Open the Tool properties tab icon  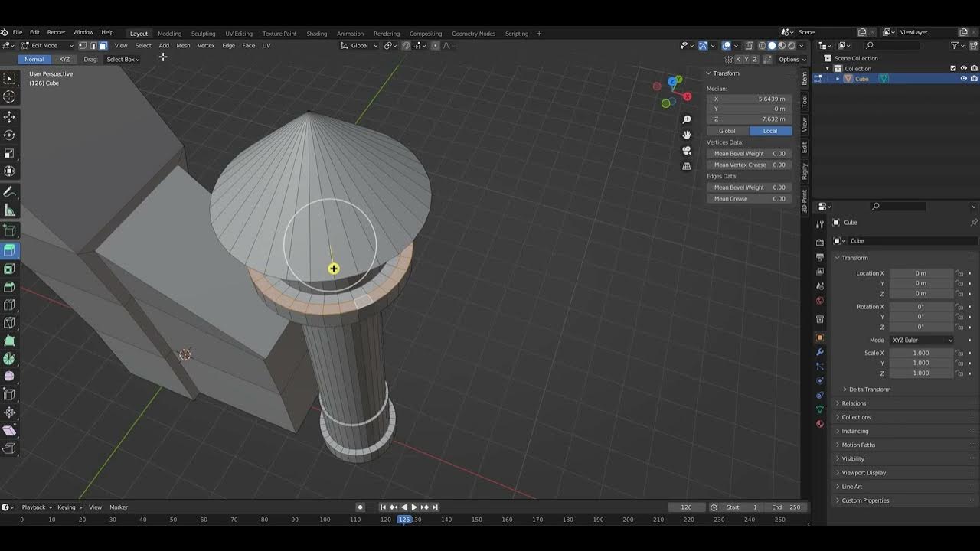tap(820, 224)
